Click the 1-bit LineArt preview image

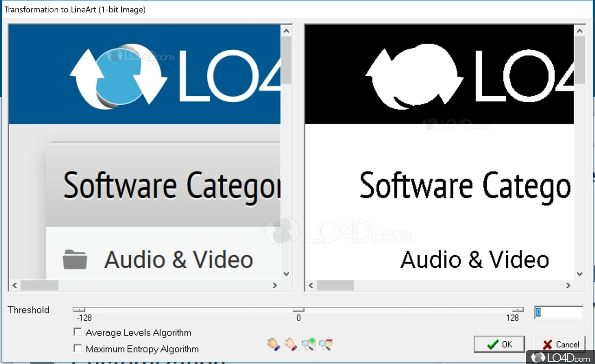click(439, 152)
